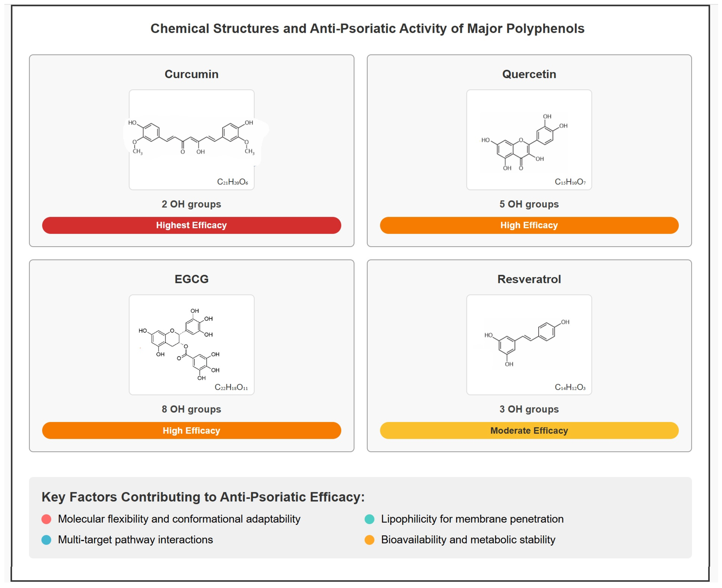Viewport: 722px width, 588px height.
Task: Click the main infographic title
Action: click(367, 28)
